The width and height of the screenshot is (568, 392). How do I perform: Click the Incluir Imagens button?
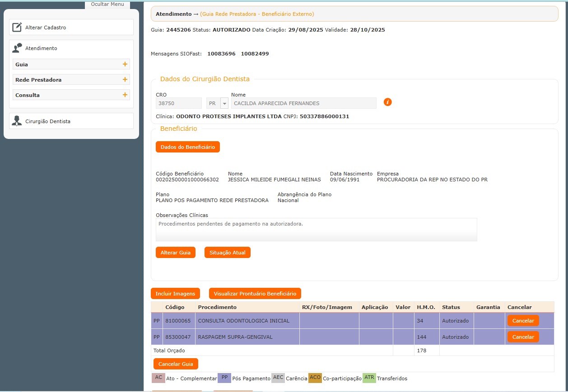coord(175,294)
